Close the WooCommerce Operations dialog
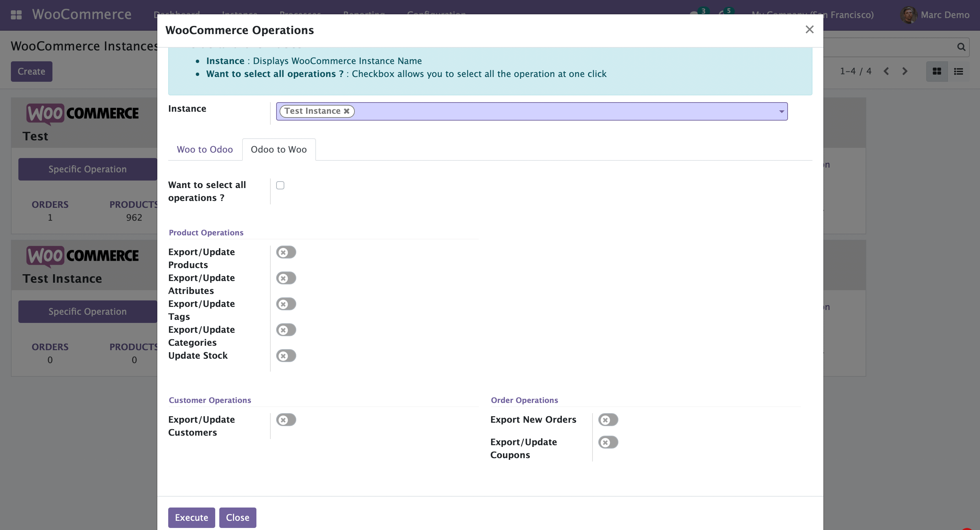 (x=809, y=30)
